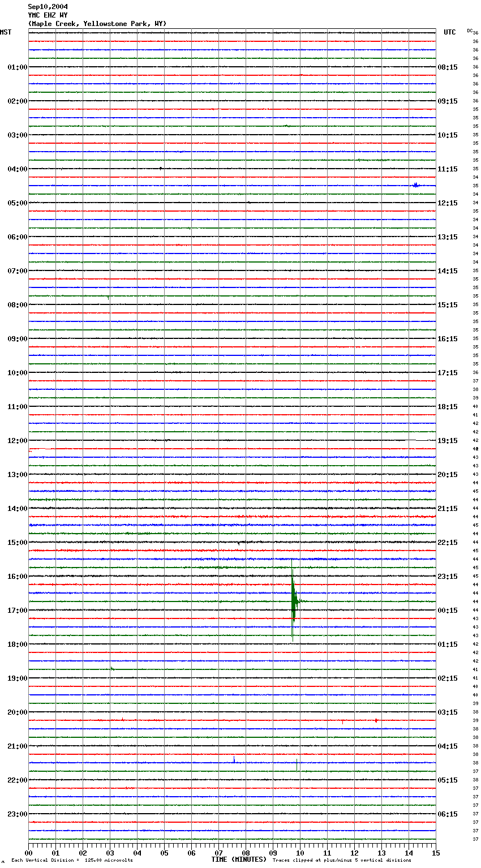Click the small blue event burst near 04:30

[x=416, y=185]
